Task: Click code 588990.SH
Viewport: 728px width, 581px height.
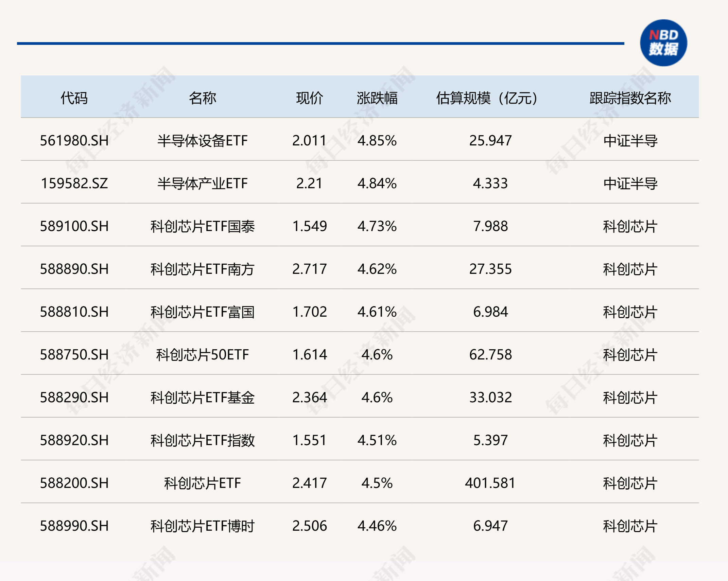Action: (x=74, y=526)
